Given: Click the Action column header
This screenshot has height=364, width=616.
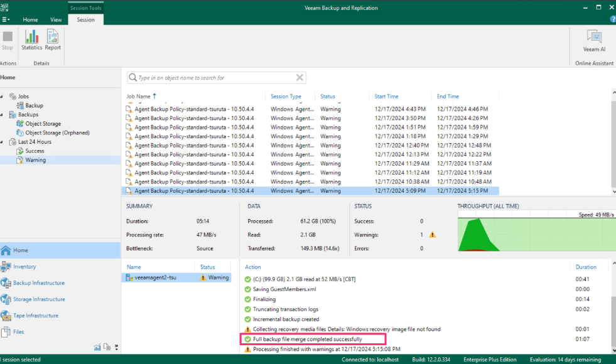Looking at the screenshot, I should click(252, 267).
